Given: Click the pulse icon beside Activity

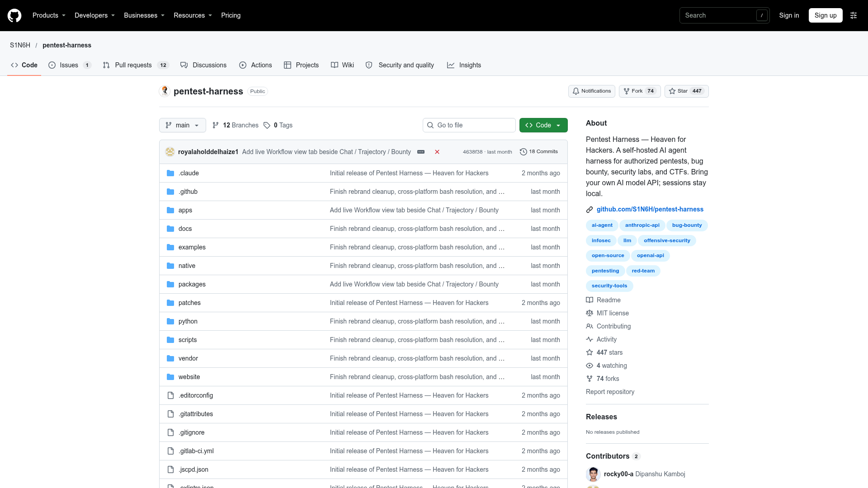Looking at the screenshot, I should [590, 339].
